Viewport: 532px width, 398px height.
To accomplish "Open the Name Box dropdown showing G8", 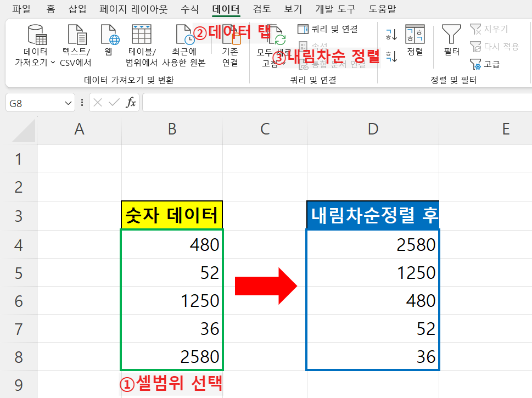I will pyautogui.click(x=67, y=102).
